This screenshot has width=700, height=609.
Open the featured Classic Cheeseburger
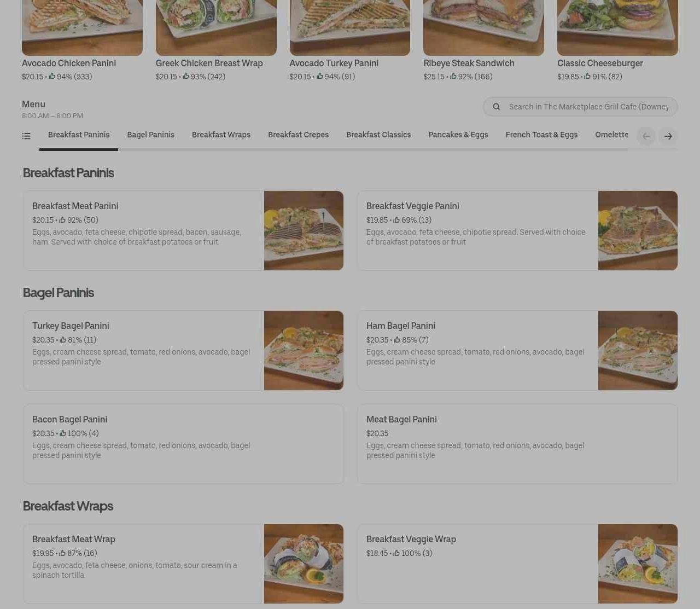click(x=617, y=41)
